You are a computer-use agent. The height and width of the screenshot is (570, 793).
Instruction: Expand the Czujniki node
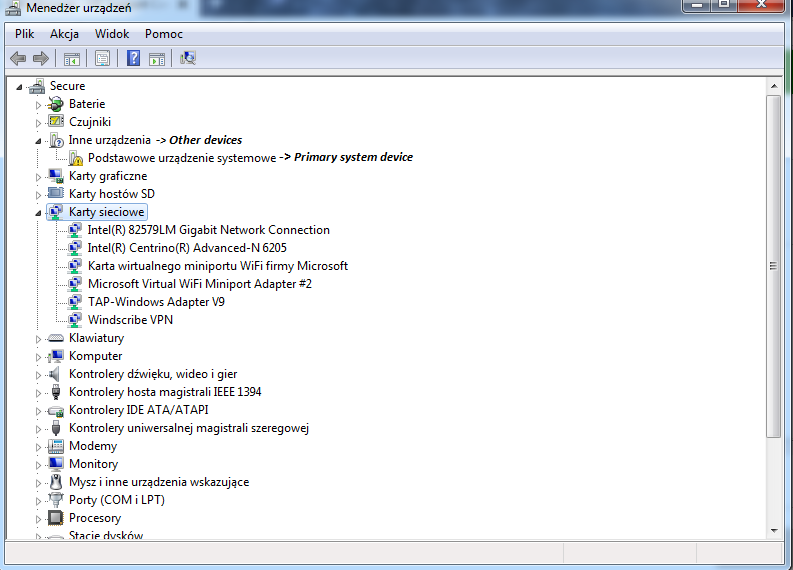(38, 123)
